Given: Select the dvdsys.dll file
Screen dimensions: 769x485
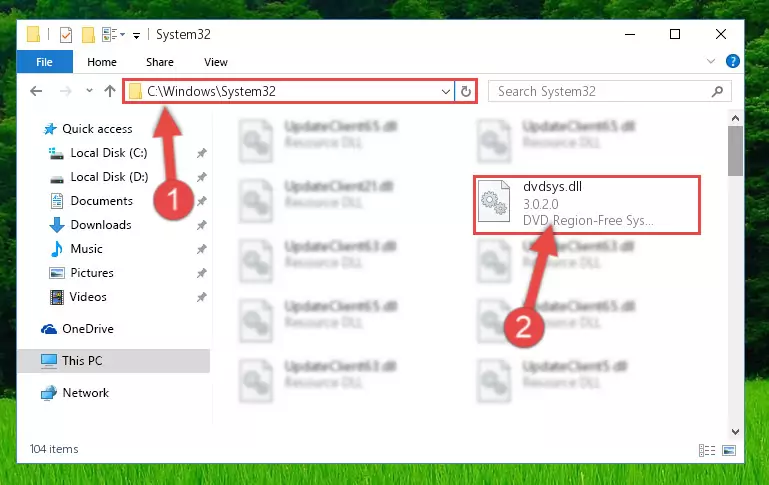Looking at the screenshot, I should (587, 204).
